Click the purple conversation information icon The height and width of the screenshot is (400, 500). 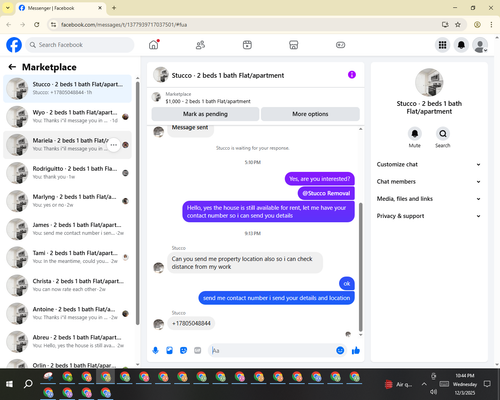pyautogui.click(x=352, y=75)
